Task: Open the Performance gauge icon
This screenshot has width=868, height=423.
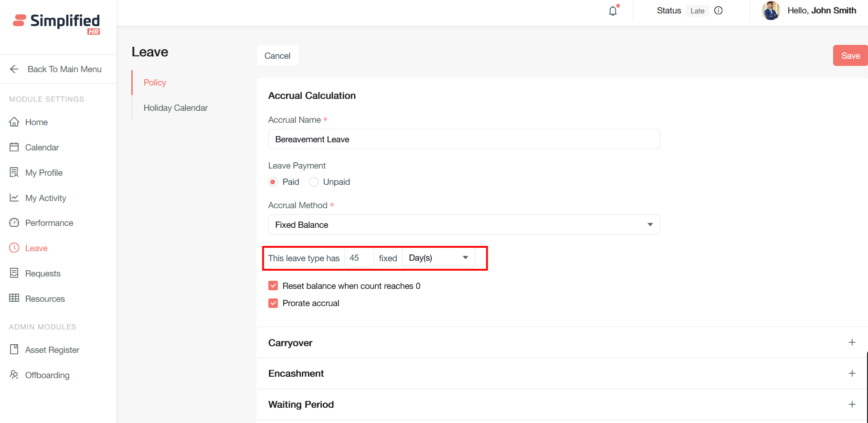Action: click(14, 222)
